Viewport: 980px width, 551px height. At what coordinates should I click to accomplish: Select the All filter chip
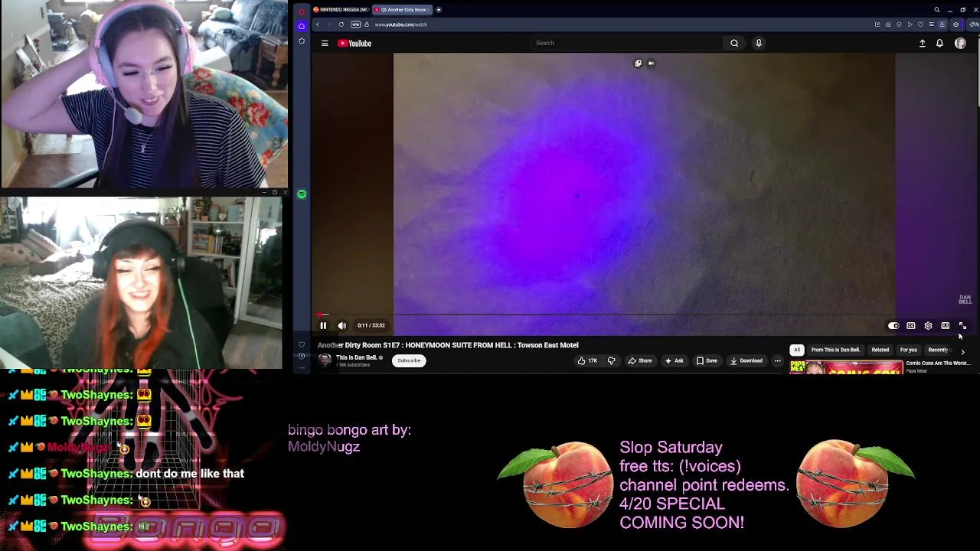tap(797, 350)
